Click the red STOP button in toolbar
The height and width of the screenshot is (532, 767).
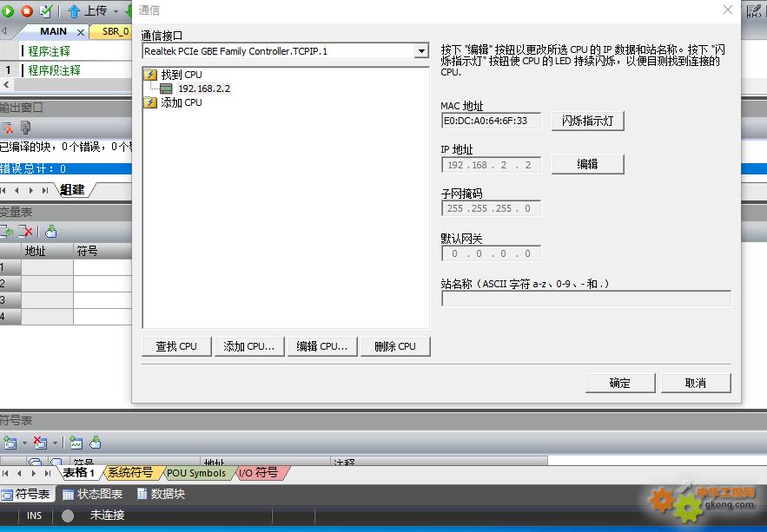(26, 10)
